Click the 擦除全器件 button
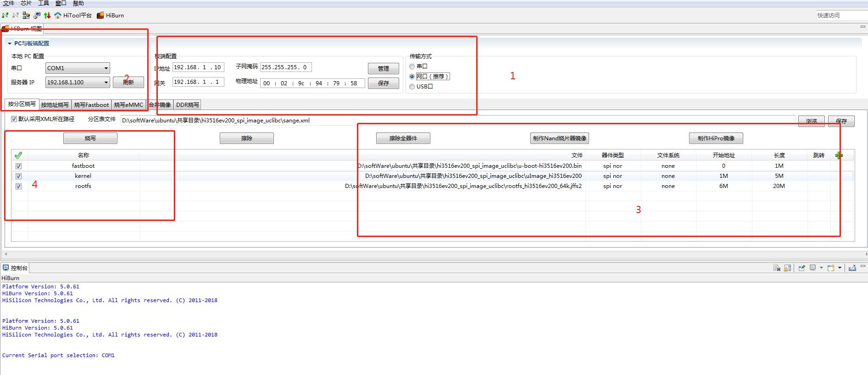Viewport: 868px width, 375px height. (x=403, y=138)
